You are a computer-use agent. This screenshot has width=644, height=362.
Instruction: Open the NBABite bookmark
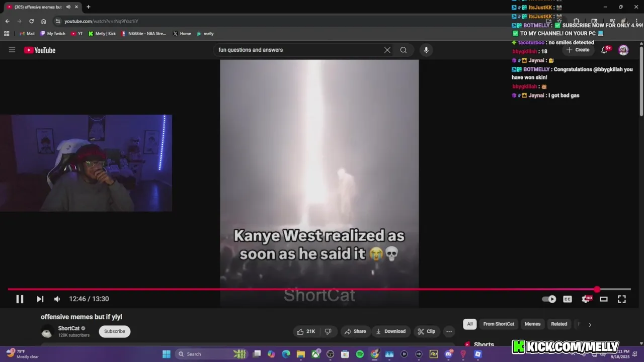[143, 34]
